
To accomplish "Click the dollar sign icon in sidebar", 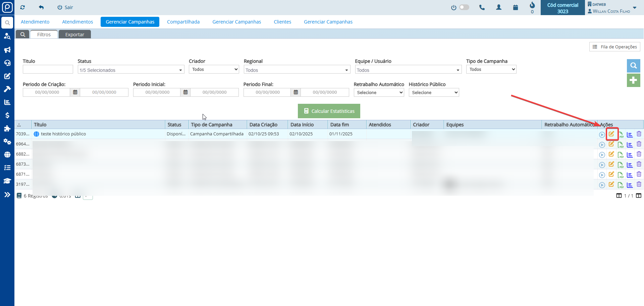I will pos(7,115).
